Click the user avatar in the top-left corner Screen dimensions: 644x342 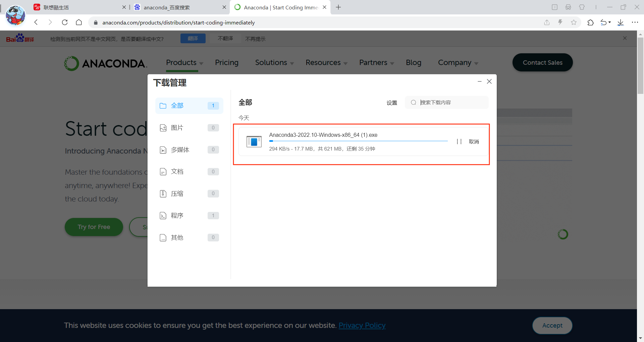15,15
